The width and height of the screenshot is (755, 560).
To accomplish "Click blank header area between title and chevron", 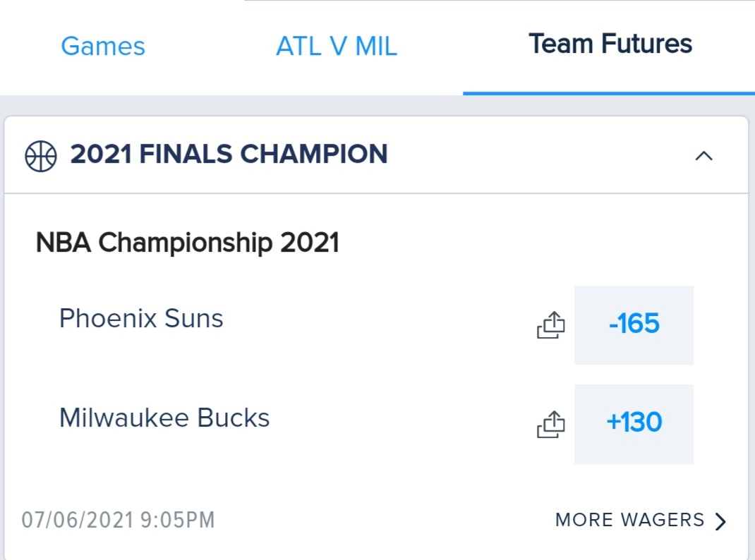I will 539,155.
